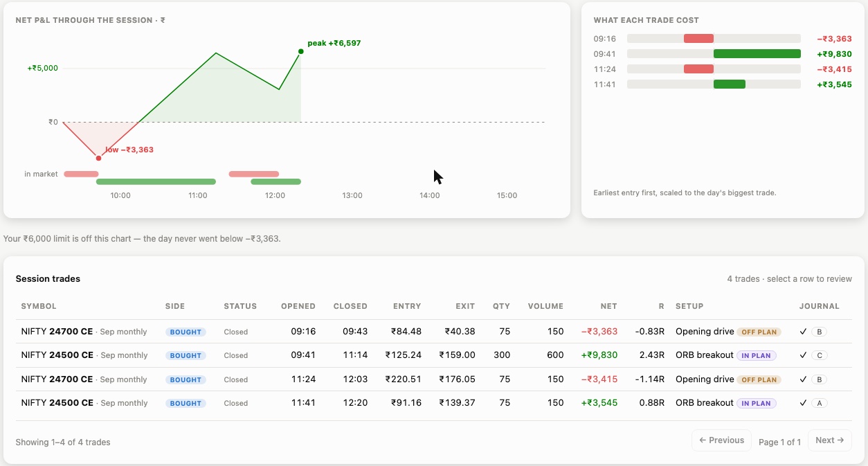868x466 pixels.
Task: Select the NIFTY 24500 CE row opened 11:41
Action: (x=433, y=403)
